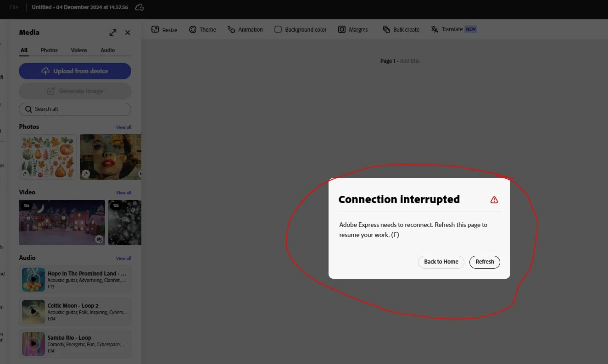Select the autumn pumpkins photo thumbnail
Image resolution: width=608 pixels, height=364 pixels.
(x=48, y=157)
